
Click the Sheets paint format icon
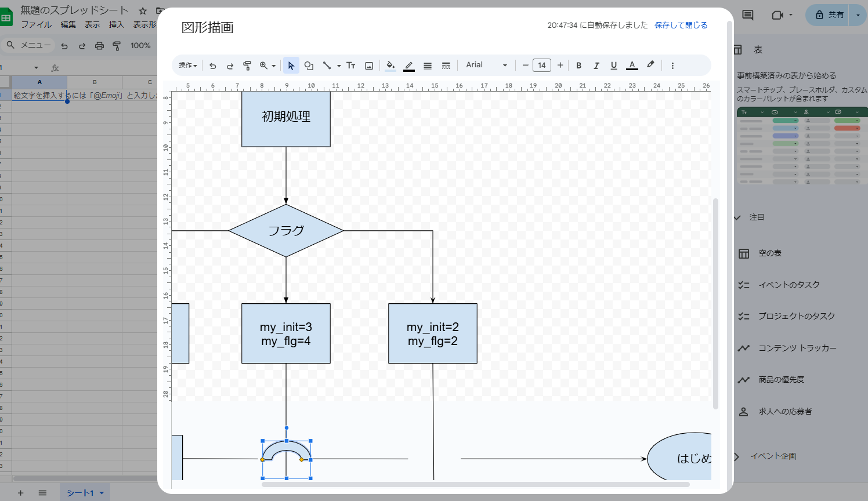pyautogui.click(x=117, y=46)
